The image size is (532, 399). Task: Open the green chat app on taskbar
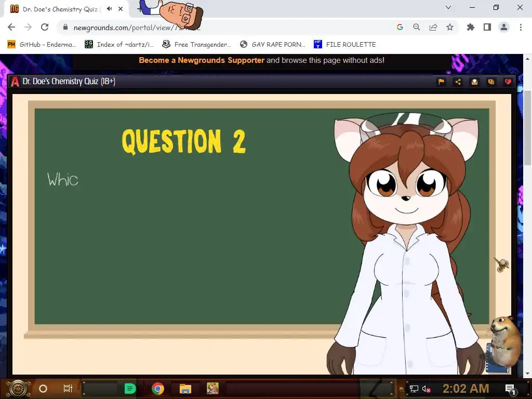coord(130,389)
